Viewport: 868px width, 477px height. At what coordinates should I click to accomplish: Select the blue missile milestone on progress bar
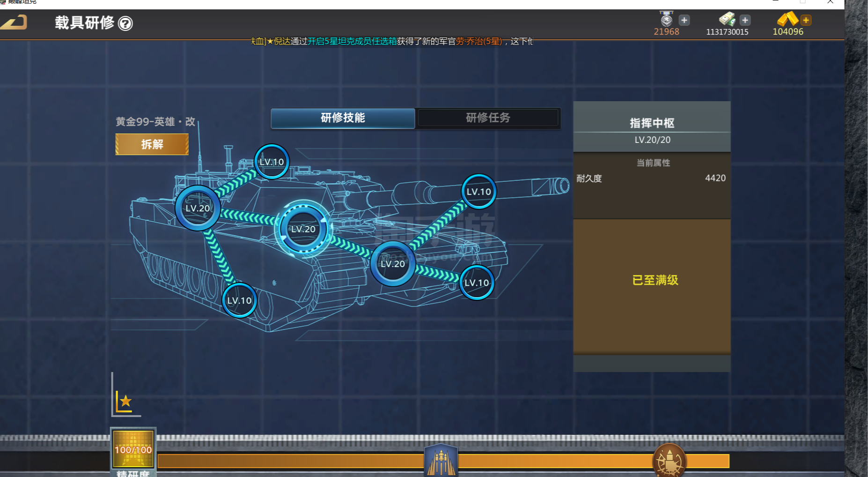[x=441, y=460]
